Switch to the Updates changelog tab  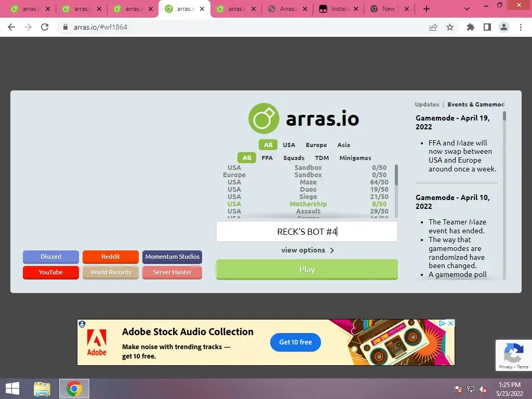[427, 104]
